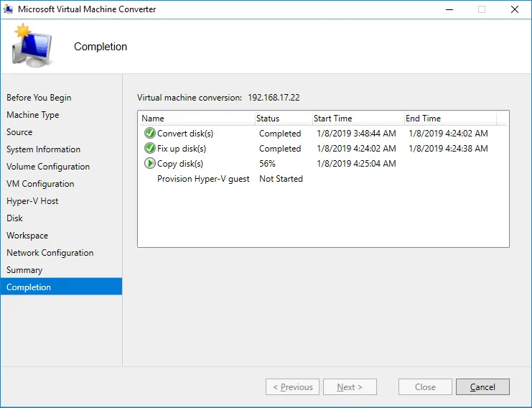Click the wizard computer icon in header
The width and height of the screenshot is (532, 408).
(x=30, y=47)
